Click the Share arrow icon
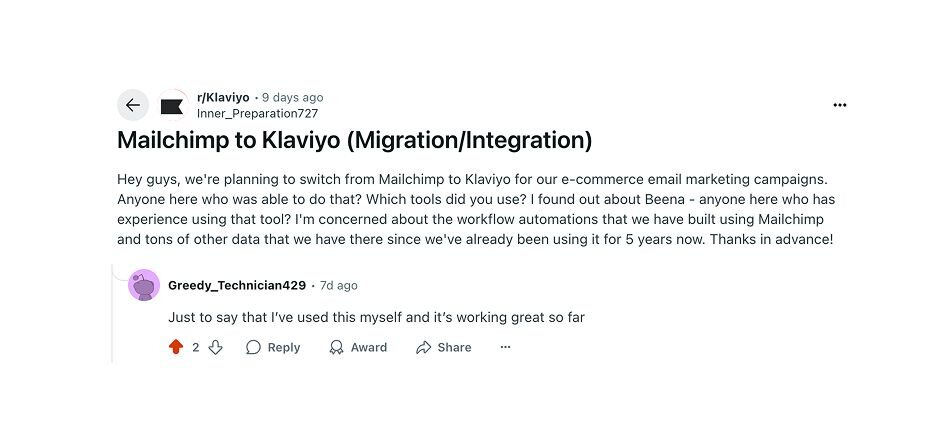930x440 pixels. pyautogui.click(x=424, y=347)
